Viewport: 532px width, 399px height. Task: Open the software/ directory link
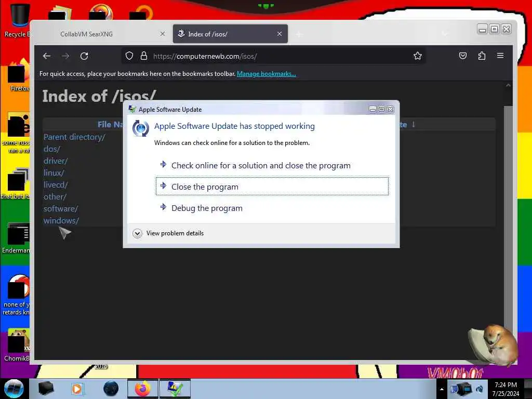point(61,209)
